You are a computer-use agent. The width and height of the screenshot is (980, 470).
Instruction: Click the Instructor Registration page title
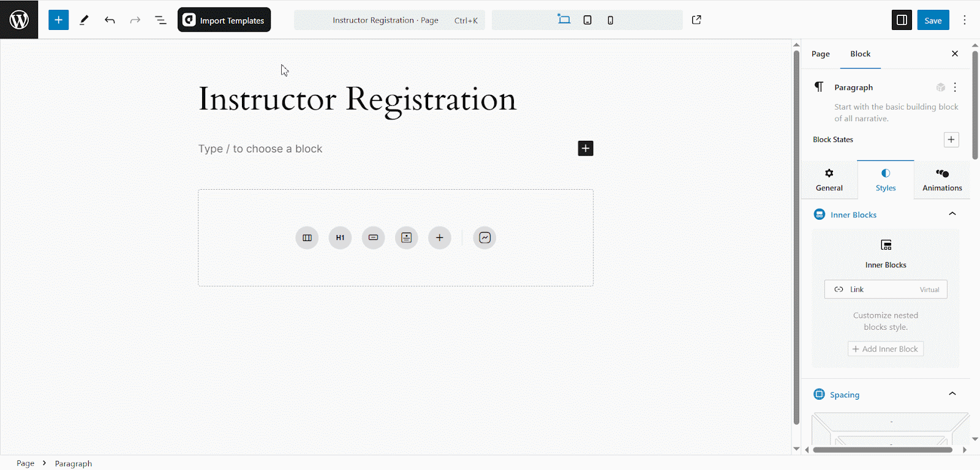(357, 99)
